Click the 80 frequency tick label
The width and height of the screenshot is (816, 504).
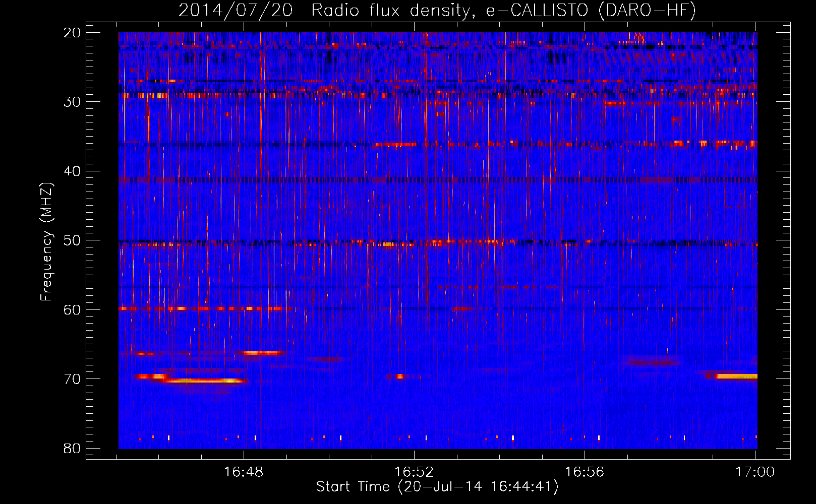click(x=72, y=448)
